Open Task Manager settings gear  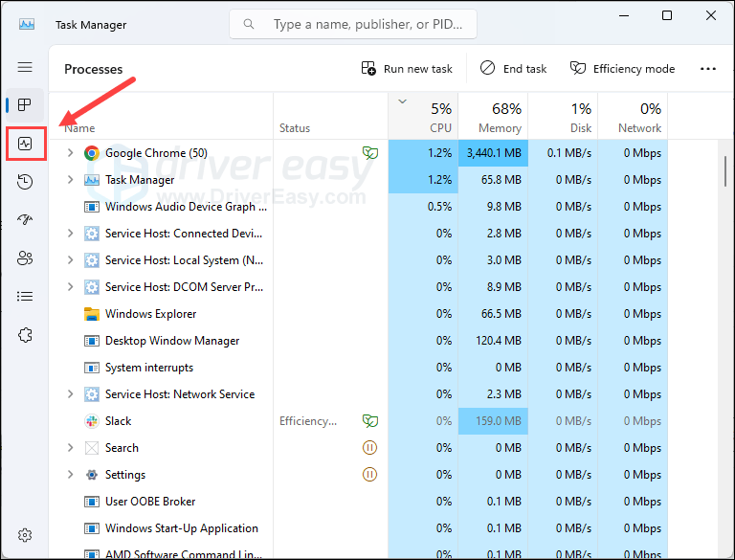(x=25, y=535)
